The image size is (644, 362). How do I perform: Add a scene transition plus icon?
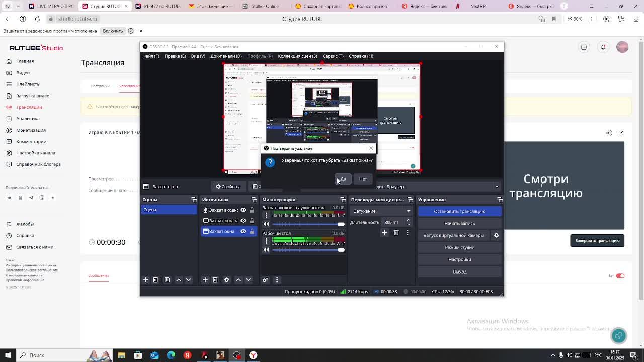[385, 233]
